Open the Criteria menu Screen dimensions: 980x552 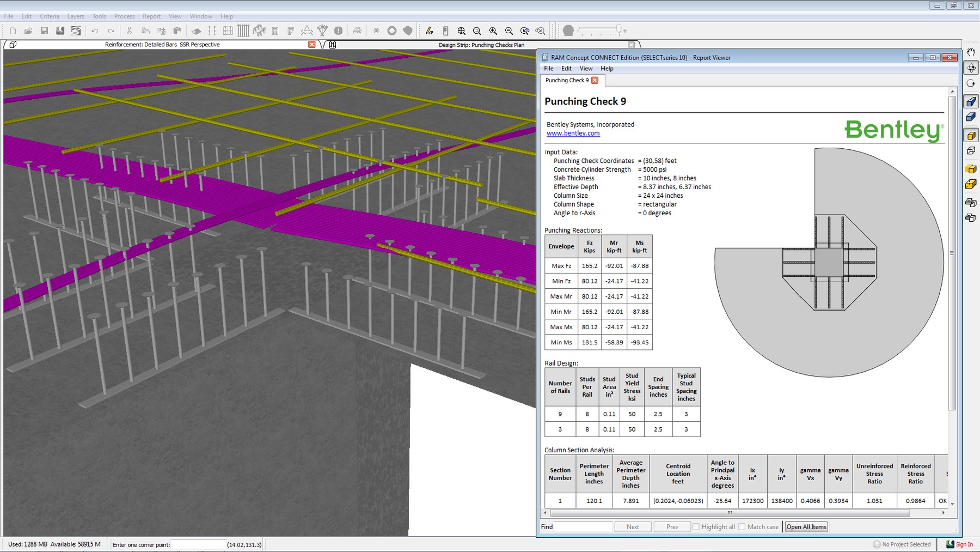pos(49,16)
